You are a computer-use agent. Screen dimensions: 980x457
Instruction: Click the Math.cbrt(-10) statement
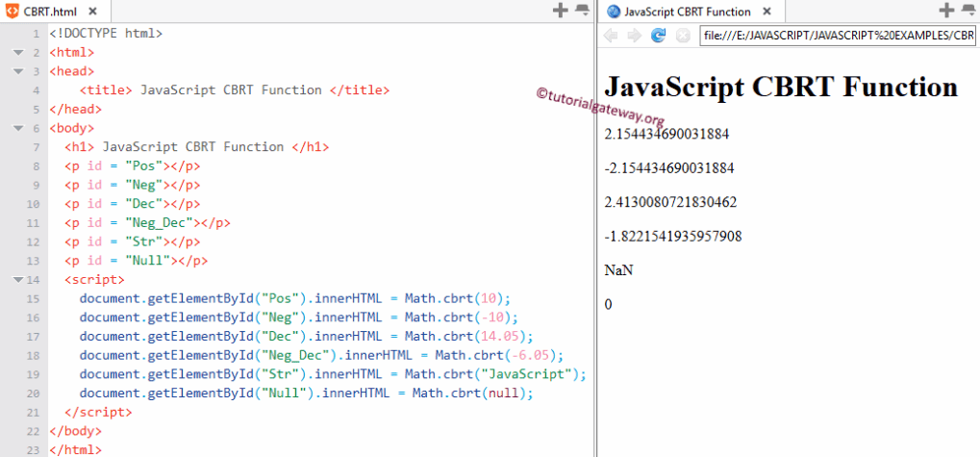click(299, 317)
